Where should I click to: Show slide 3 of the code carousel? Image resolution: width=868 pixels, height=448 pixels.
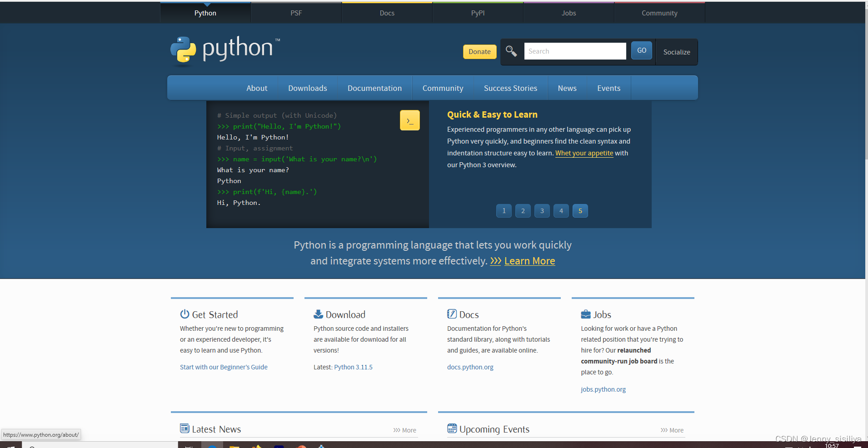pos(542,211)
